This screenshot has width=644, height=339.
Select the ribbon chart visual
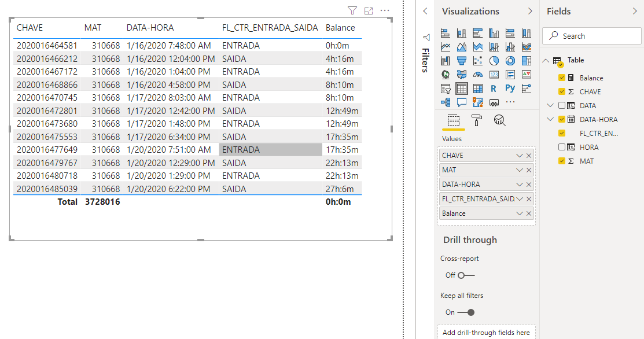point(527,47)
